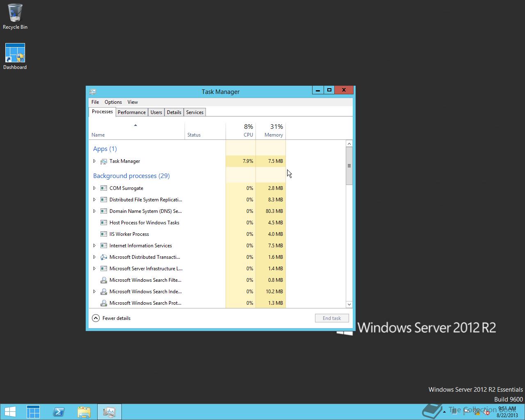Click the scrollbar up arrow

click(x=349, y=144)
